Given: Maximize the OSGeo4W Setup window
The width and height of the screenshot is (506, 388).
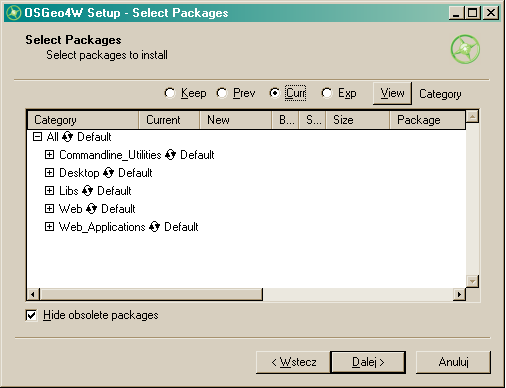Looking at the screenshot, I should pyautogui.click(x=472, y=13).
